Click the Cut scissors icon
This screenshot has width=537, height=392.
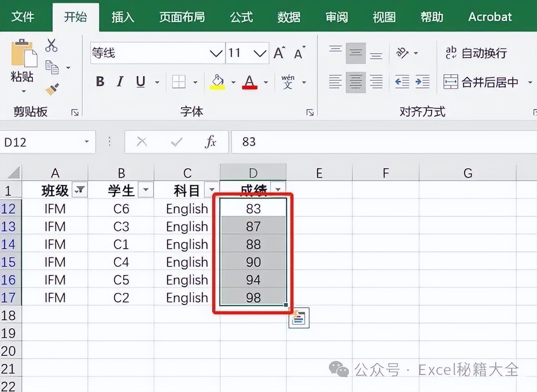[52, 45]
